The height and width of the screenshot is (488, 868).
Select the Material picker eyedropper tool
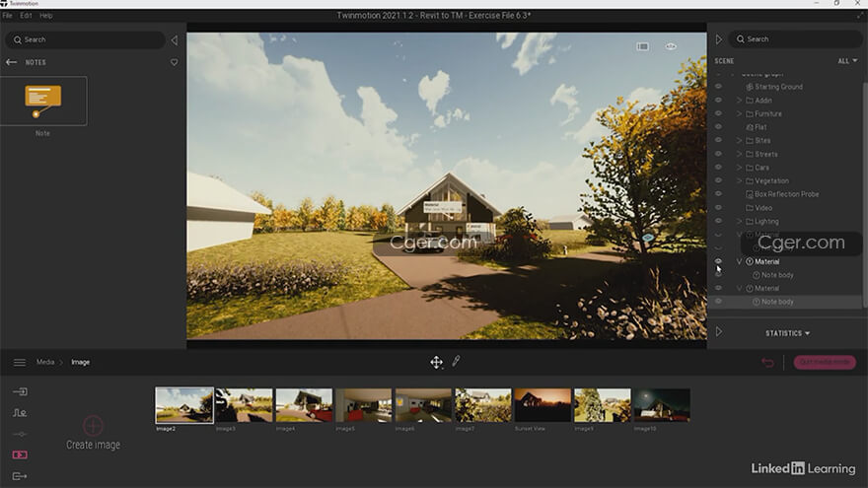(456, 361)
